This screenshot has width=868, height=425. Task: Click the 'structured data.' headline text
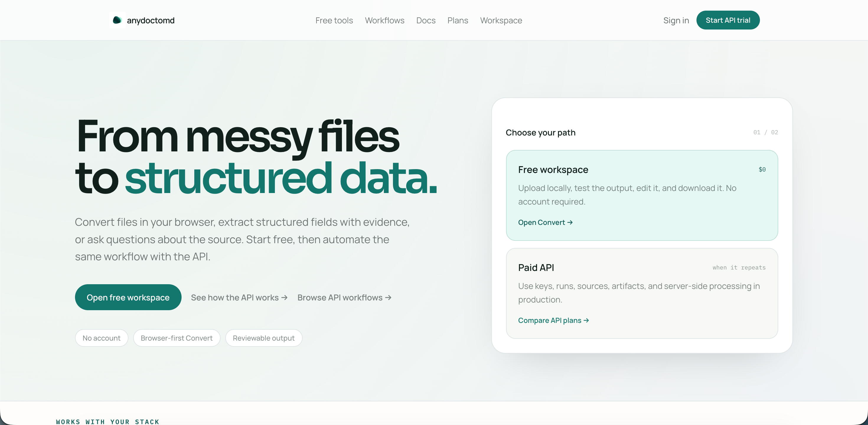pos(281,178)
